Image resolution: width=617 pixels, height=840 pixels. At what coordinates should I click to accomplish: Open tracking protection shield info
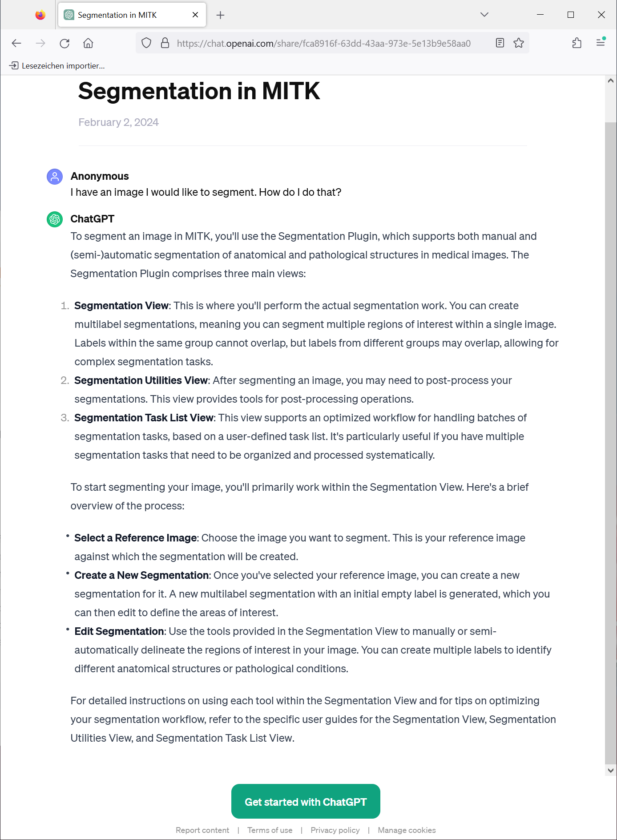tap(146, 43)
